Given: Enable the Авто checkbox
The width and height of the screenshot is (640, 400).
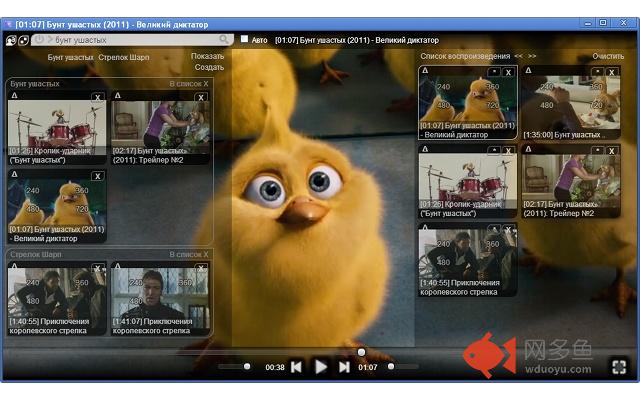Looking at the screenshot, I should tap(244, 39).
